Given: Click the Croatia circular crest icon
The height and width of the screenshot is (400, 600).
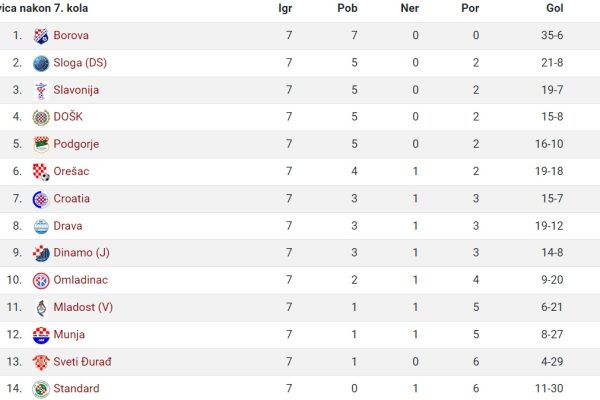Looking at the screenshot, I should [41, 199].
